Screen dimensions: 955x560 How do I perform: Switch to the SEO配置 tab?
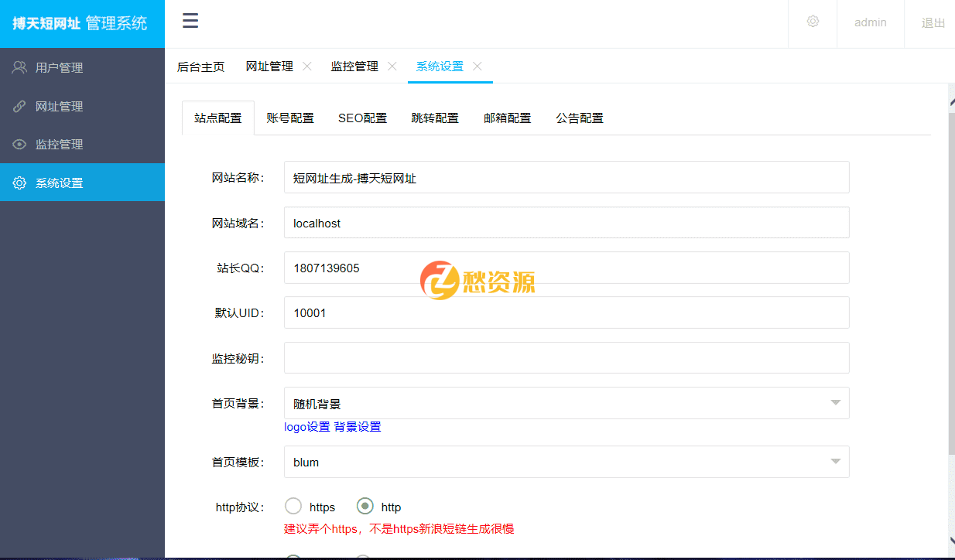point(362,118)
